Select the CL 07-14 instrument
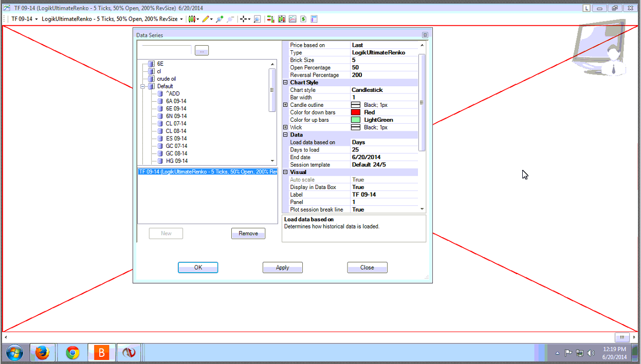 [x=176, y=124]
